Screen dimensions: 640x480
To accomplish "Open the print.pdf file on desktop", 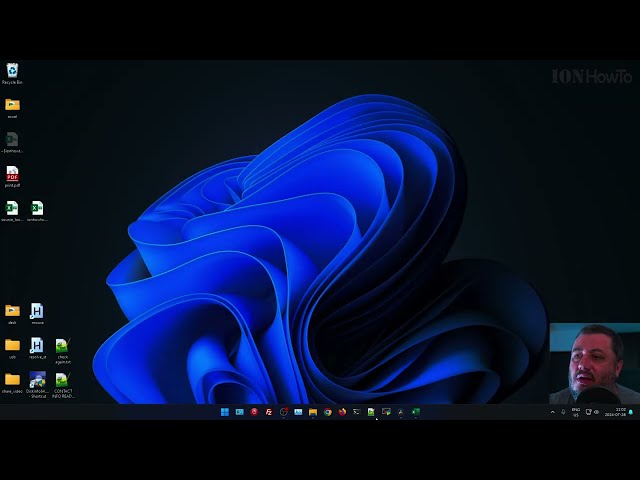I will pyautogui.click(x=12, y=175).
